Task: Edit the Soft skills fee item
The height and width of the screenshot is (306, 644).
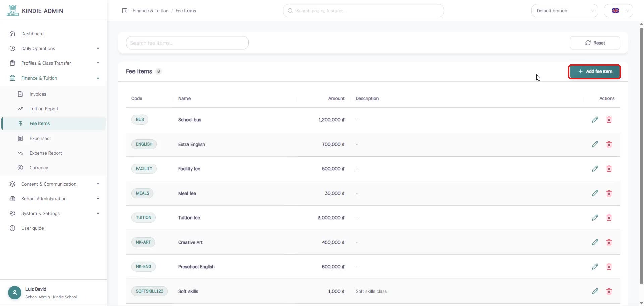Action: (595, 291)
